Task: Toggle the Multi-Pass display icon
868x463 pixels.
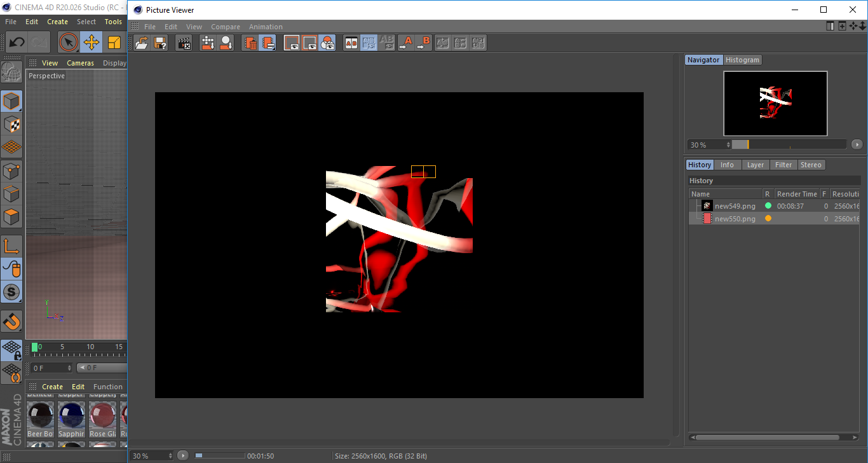Action: click(327, 43)
